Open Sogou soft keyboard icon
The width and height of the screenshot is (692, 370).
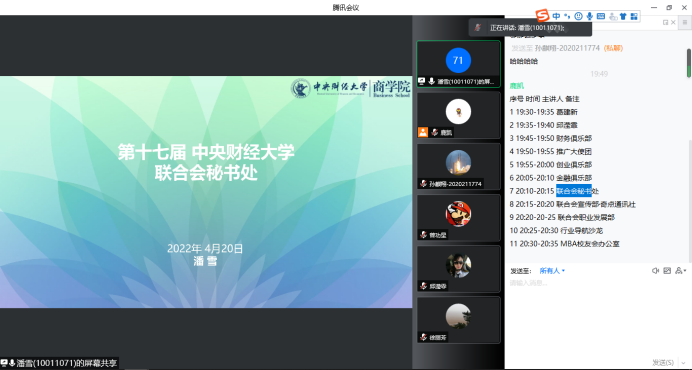[601, 16]
